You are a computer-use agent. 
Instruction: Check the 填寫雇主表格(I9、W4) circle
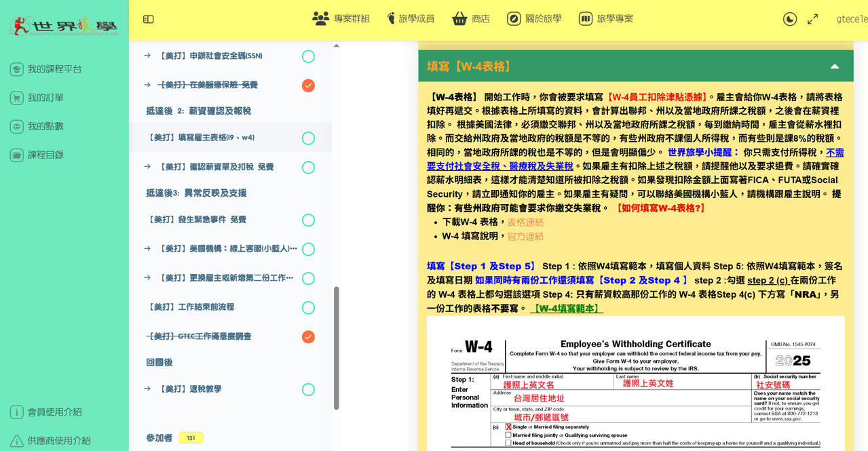308,138
